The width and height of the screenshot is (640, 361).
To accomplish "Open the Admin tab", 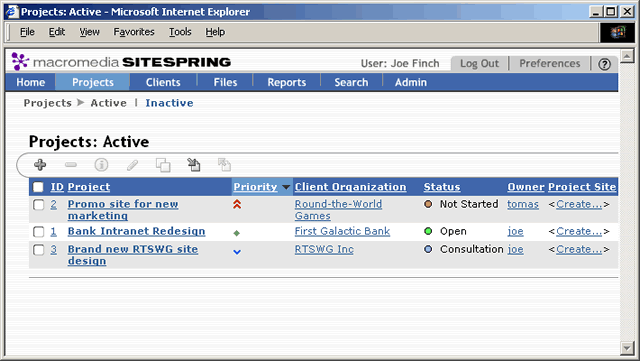I will point(411,82).
